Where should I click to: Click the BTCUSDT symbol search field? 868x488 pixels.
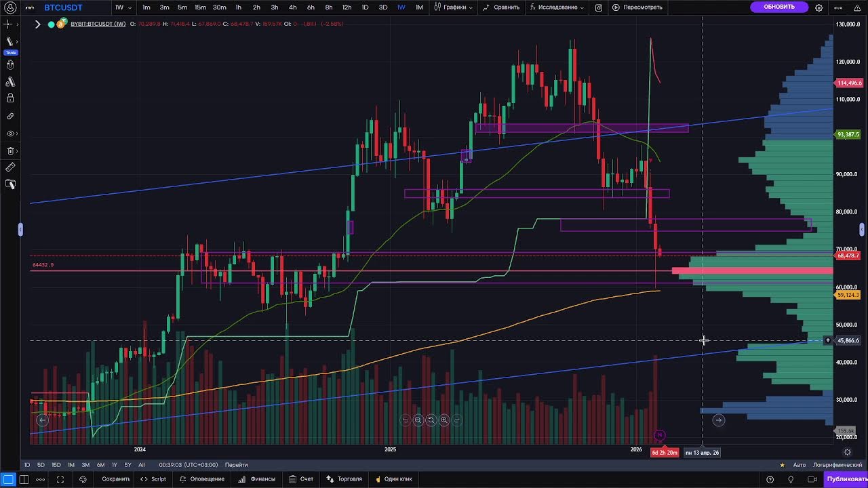(x=63, y=7)
